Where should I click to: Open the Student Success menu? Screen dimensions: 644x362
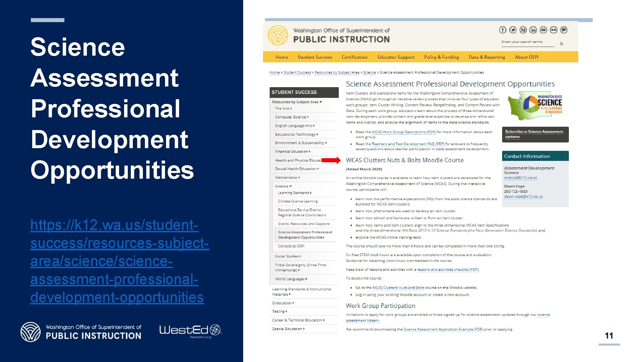(x=315, y=57)
